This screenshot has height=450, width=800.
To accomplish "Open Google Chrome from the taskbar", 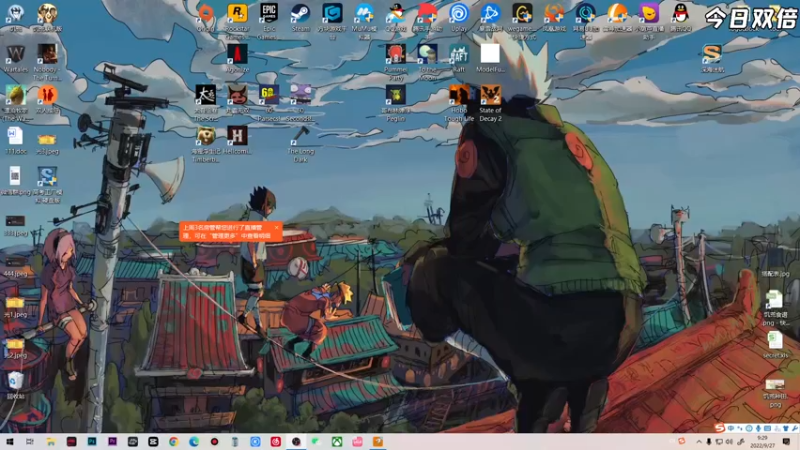I will pyautogui.click(x=173, y=442).
